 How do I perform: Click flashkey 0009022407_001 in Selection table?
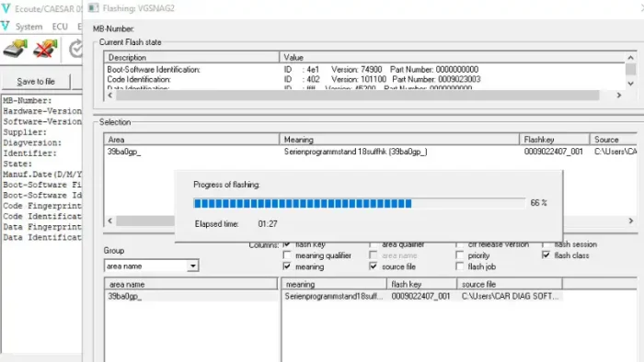coord(553,152)
